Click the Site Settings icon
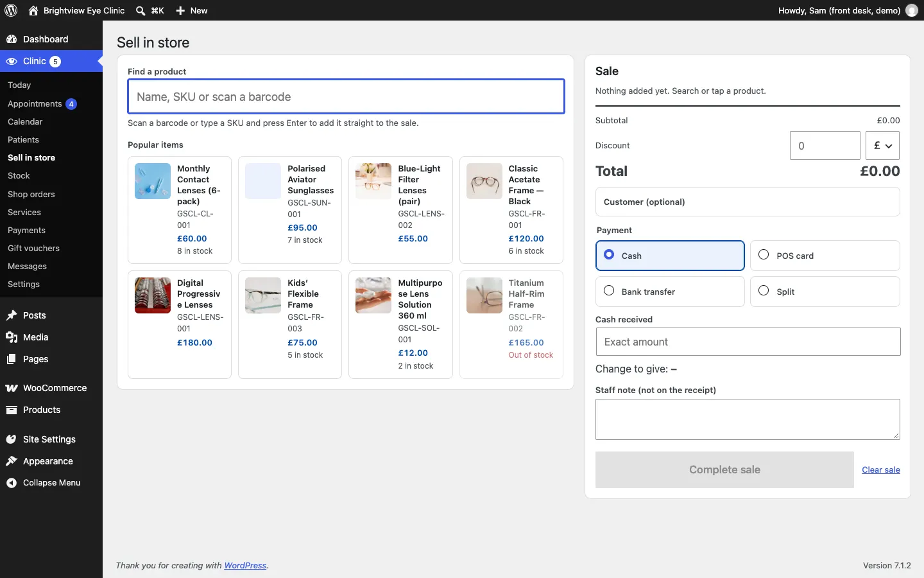 (x=12, y=439)
